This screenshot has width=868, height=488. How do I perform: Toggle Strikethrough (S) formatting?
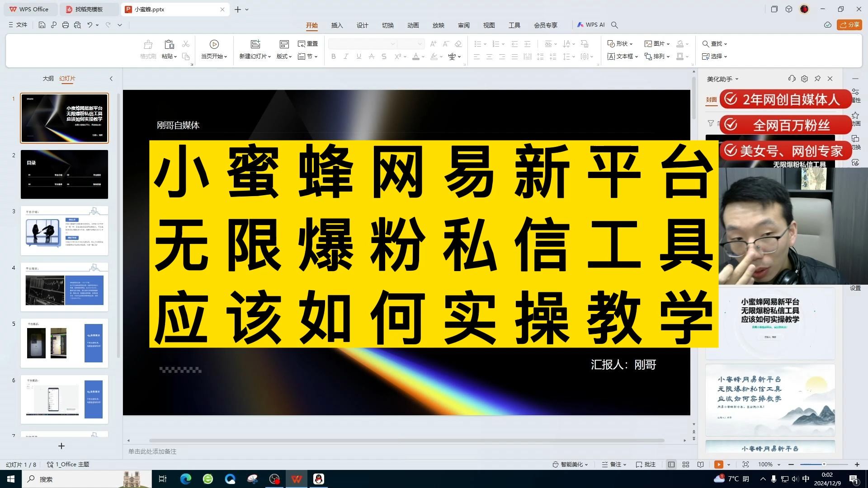click(384, 56)
